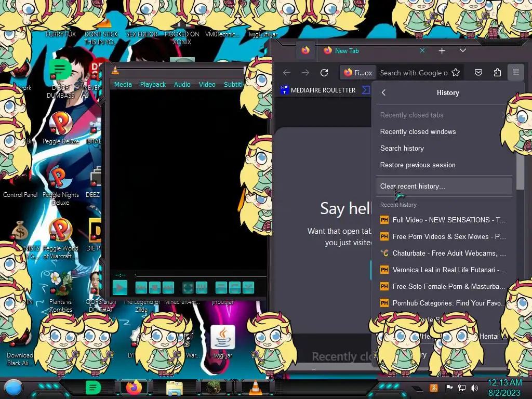The height and width of the screenshot is (399, 532).
Task: Toggle VLC random shuffle button
Action: (248, 288)
